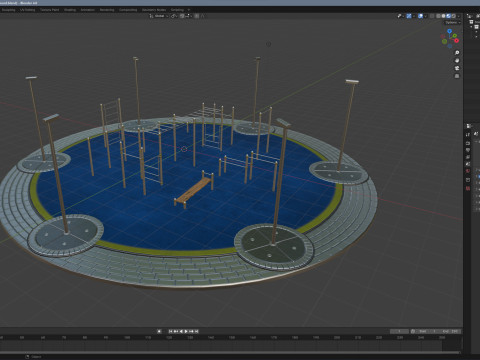Image resolution: width=480 pixels, height=360 pixels.
Task: Open the scene properties tab
Action: point(468,164)
